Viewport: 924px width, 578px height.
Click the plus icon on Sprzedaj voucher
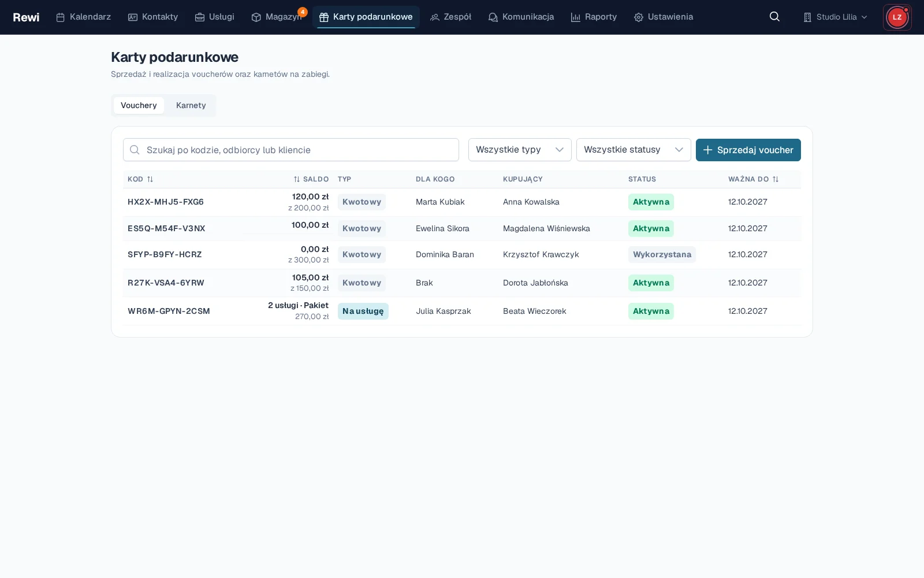coord(707,150)
